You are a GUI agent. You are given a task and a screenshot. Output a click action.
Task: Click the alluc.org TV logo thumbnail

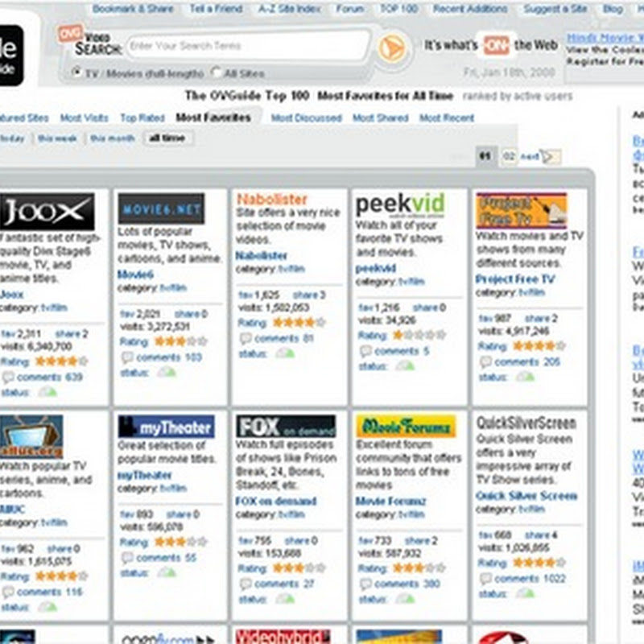pos(31,436)
